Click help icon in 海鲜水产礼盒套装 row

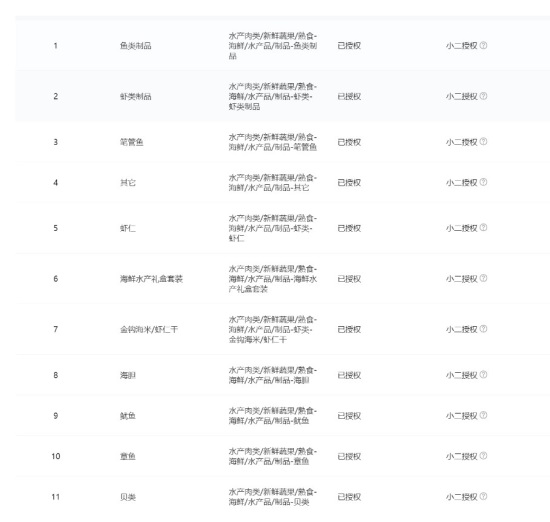click(x=483, y=278)
